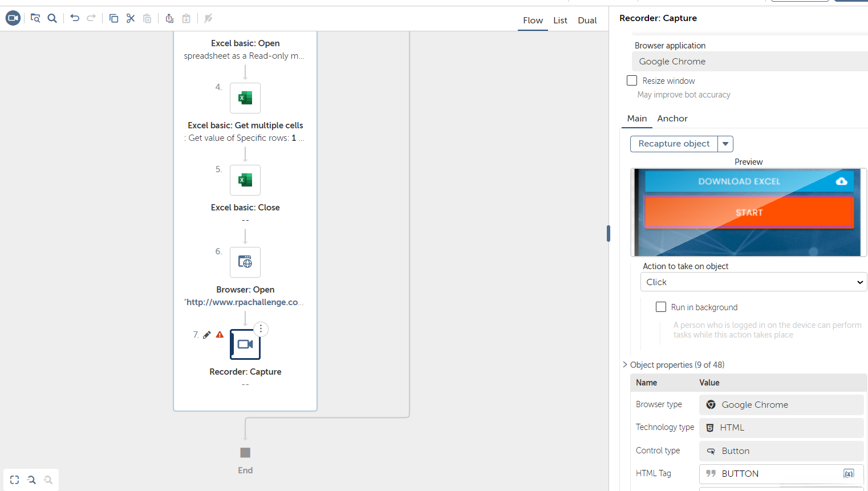Cut the selected action with scissors icon
This screenshot has height=491, width=868.
click(x=131, y=18)
